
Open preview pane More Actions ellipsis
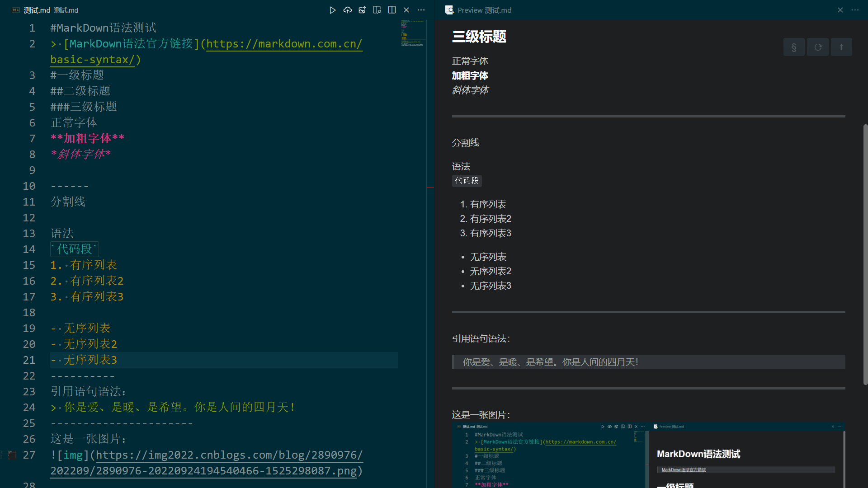pyautogui.click(x=855, y=10)
